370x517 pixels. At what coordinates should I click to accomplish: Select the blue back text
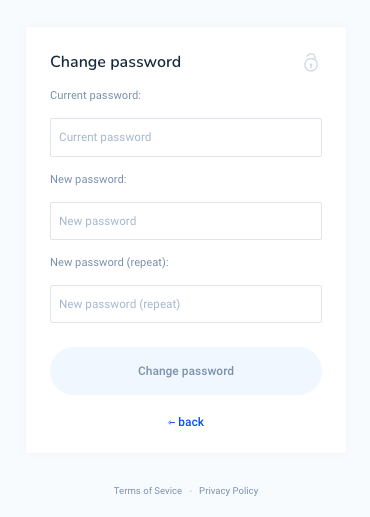191,422
